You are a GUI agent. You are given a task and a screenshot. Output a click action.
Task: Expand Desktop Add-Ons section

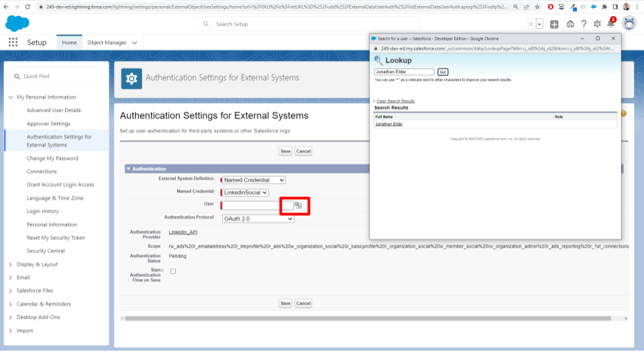(11, 317)
